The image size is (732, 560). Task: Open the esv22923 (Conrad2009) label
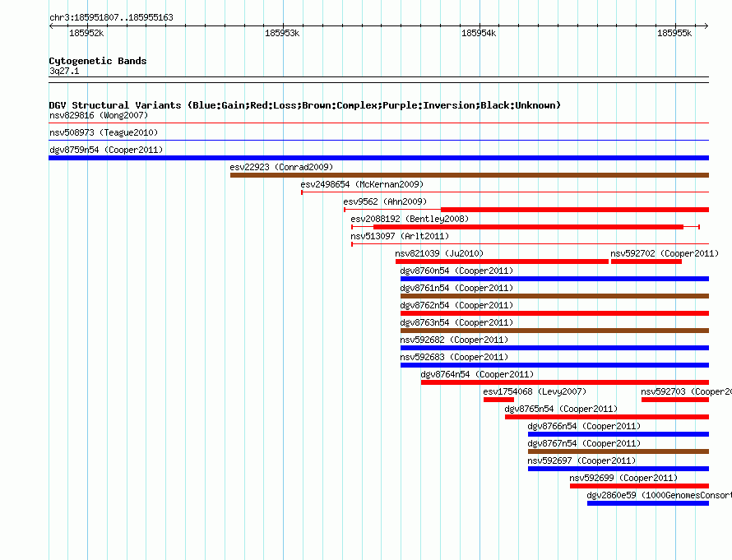tap(281, 167)
